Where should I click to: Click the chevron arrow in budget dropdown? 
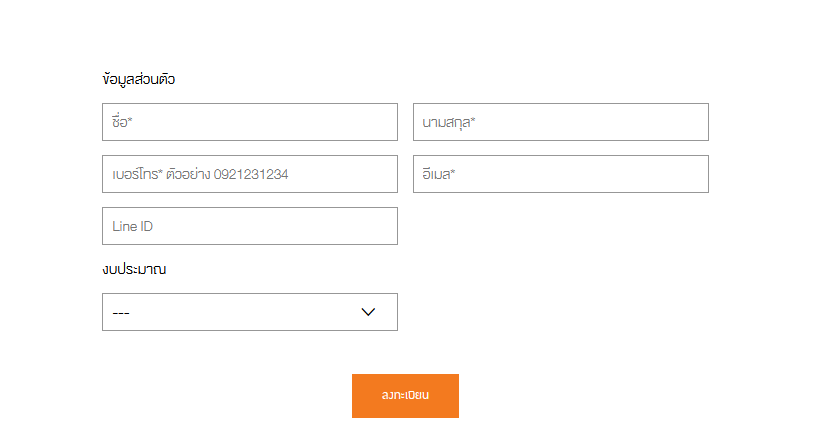click(368, 312)
